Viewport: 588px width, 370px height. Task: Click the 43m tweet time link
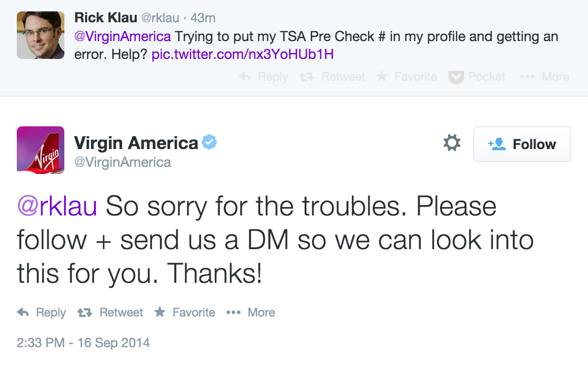(x=202, y=18)
